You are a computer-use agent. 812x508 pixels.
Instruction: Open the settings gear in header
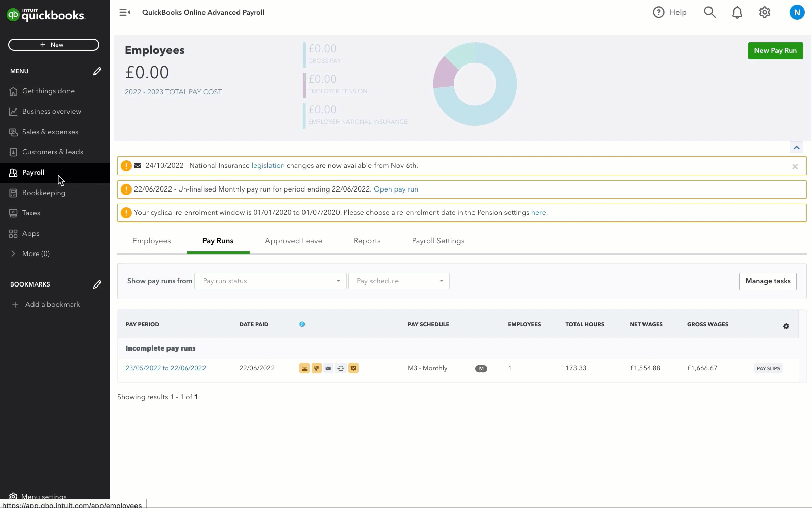pos(764,12)
